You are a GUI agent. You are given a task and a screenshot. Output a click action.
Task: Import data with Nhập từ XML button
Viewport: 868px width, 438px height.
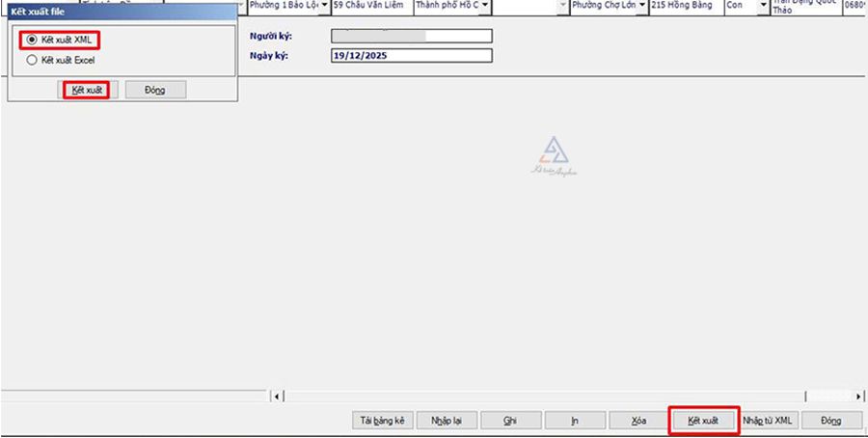point(768,421)
